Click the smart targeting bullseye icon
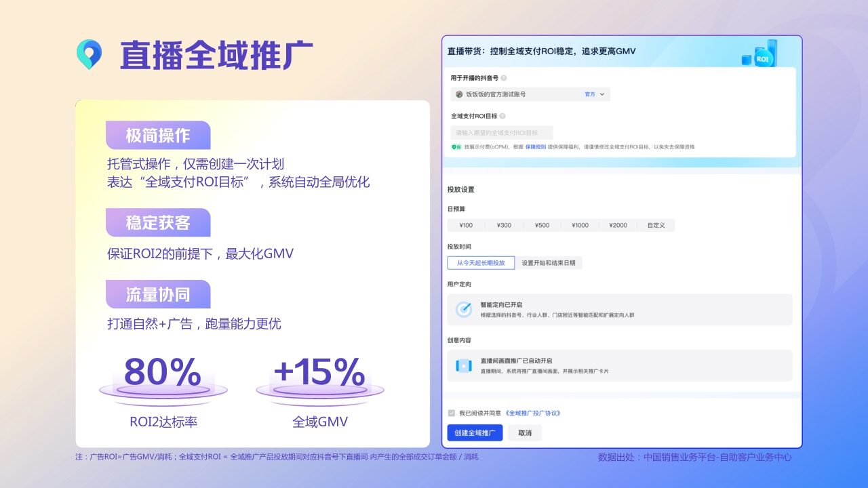868x488 pixels. [x=464, y=309]
